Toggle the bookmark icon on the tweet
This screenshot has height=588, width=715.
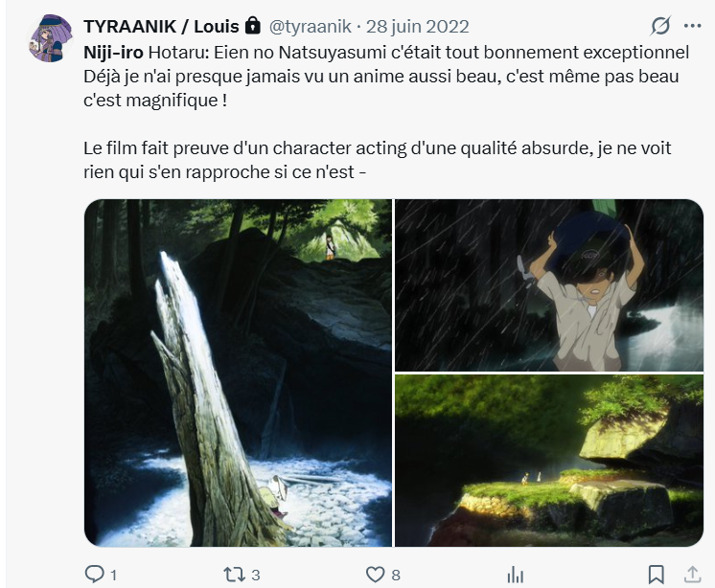657,574
